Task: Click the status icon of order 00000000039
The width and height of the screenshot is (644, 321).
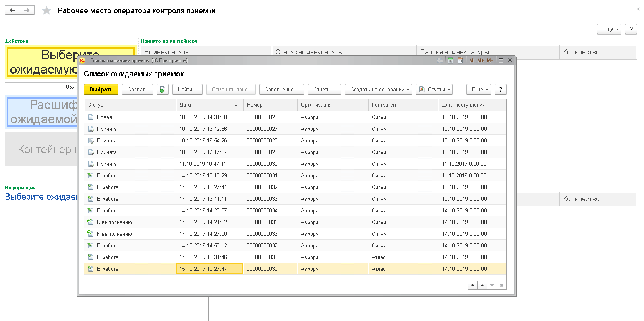Action: pos(91,269)
